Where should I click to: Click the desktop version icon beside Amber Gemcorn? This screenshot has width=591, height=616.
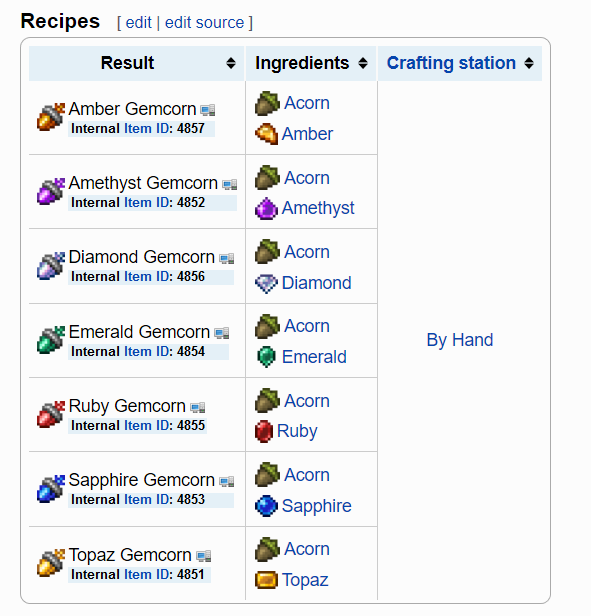tap(207, 110)
